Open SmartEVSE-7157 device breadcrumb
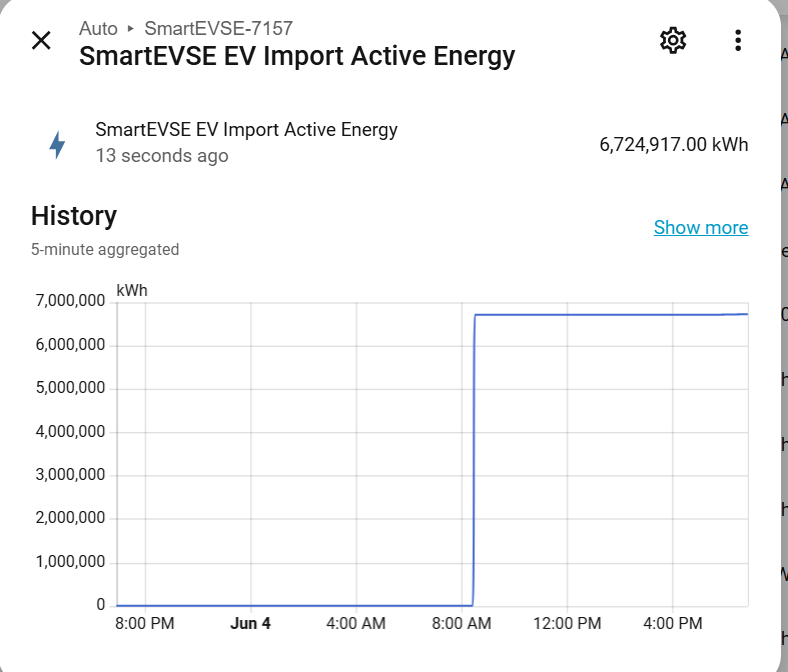Image resolution: width=788 pixels, height=672 pixels. pyautogui.click(x=219, y=28)
